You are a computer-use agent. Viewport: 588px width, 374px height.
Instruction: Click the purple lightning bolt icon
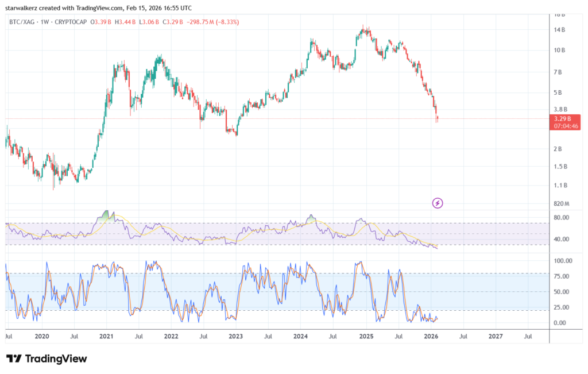pos(438,202)
